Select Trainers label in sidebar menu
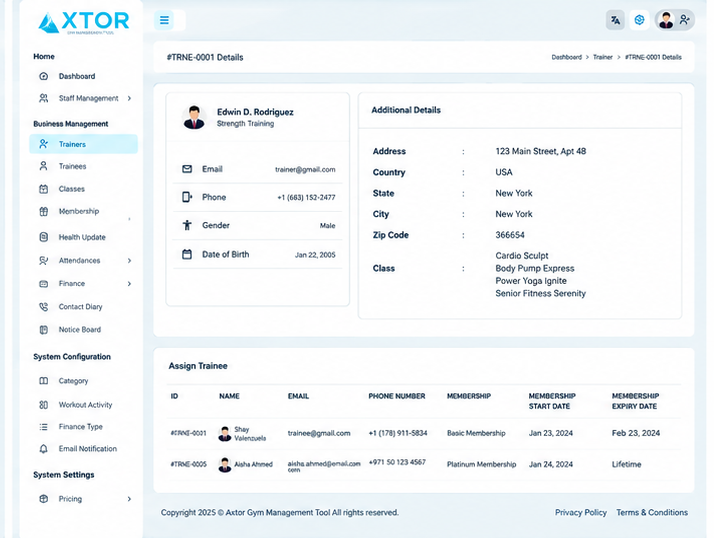Screen dimensions: 714x538 pyautogui.click(x=72, y=144)
